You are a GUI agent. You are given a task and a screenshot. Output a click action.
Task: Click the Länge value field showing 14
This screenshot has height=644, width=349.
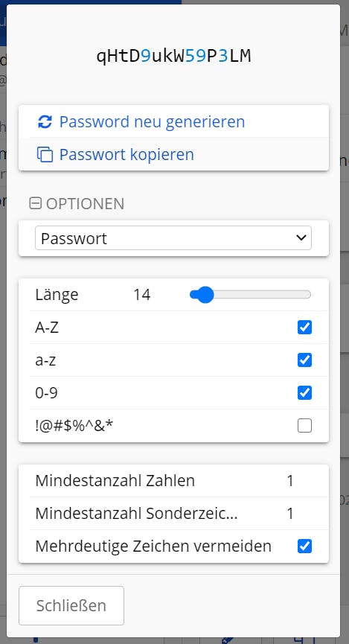[x=142, y=295]
